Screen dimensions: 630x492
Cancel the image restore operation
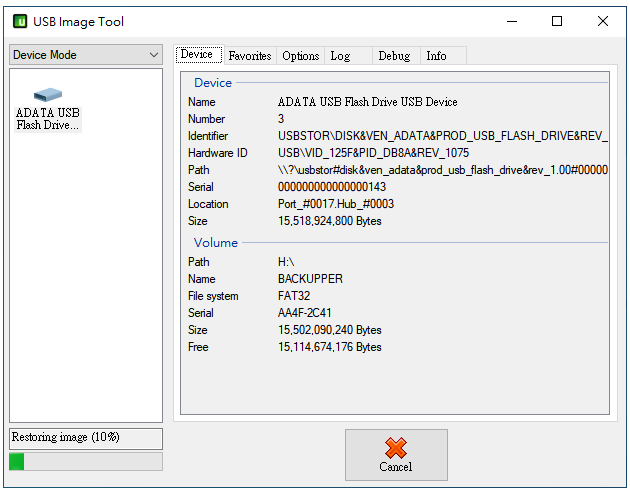pos(396,455)
